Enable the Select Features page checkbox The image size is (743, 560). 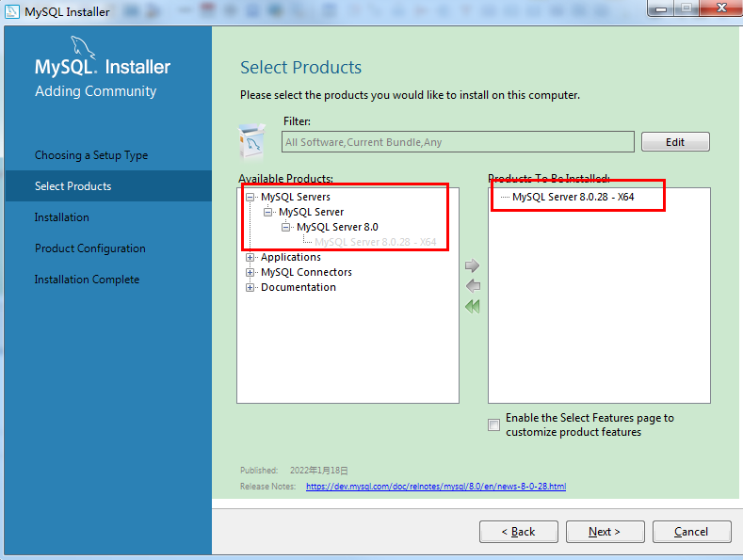[493, 425]
